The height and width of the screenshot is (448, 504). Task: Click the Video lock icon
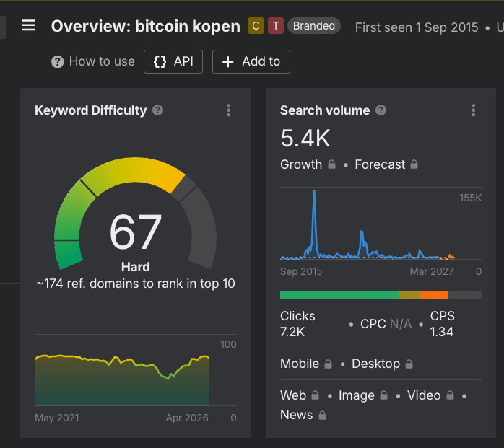[x=451, y=395]
